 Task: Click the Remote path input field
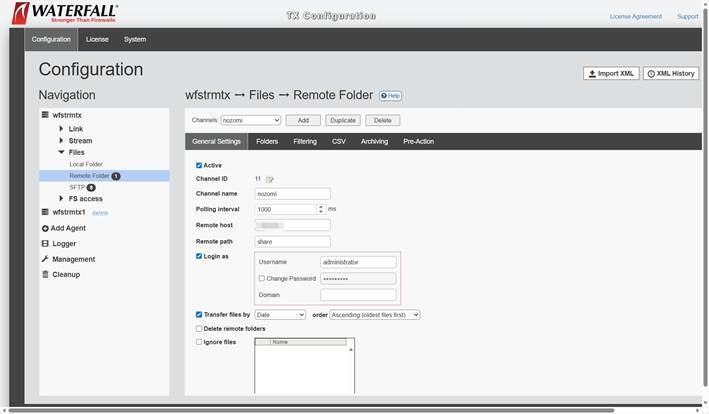point(292,241)
